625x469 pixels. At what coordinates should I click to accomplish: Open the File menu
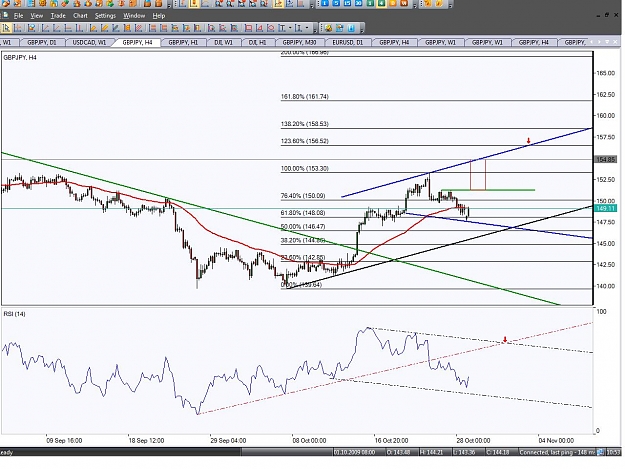tap(18, 16)
